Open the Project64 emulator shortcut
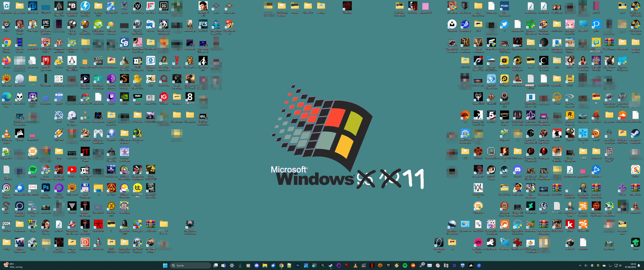 504,133
